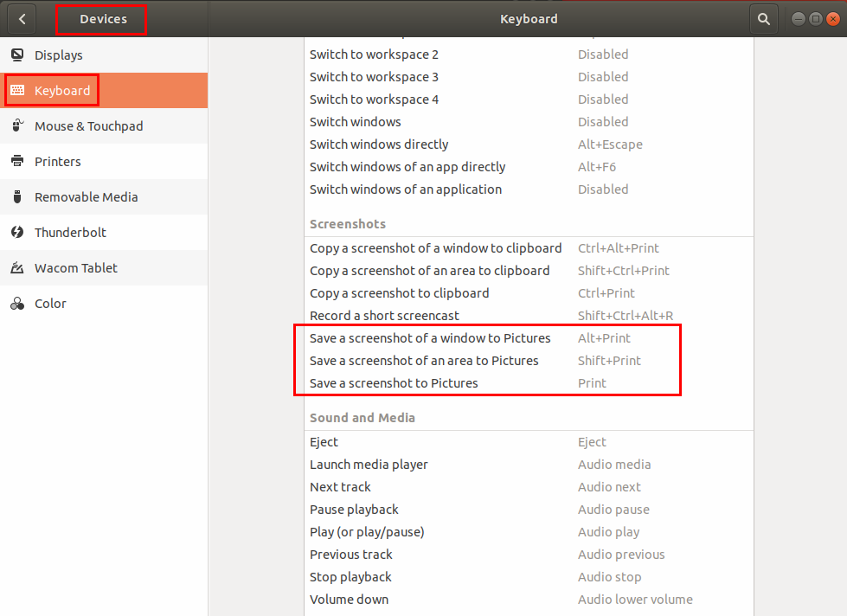The height and width of the screenshot is (616, 847).
Task: Open the Printers panel
Action: pyautogui.click(x=104, y=162)
